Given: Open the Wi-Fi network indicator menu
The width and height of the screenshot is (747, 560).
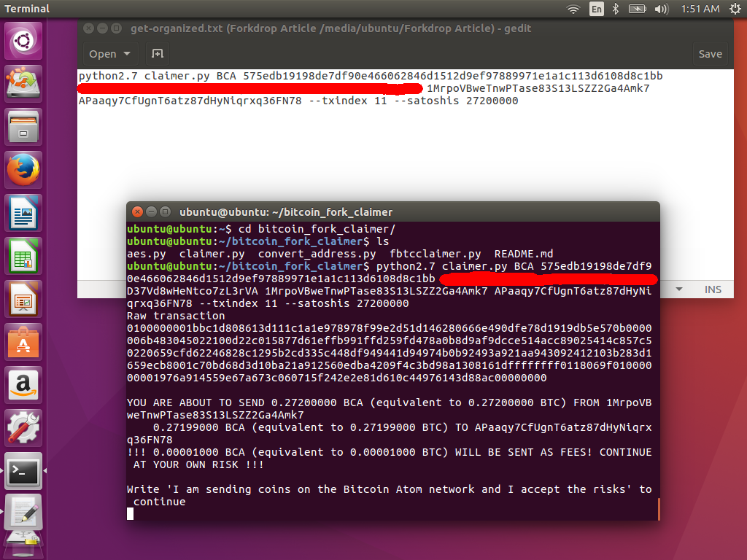Looking at the screenshot, I should point(573,9).
